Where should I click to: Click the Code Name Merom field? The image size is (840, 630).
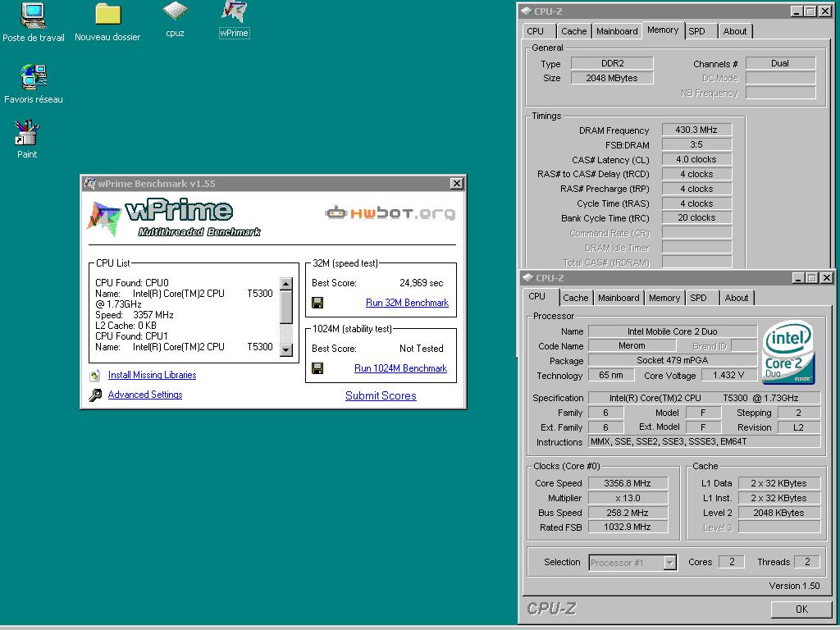click(632, 346)
